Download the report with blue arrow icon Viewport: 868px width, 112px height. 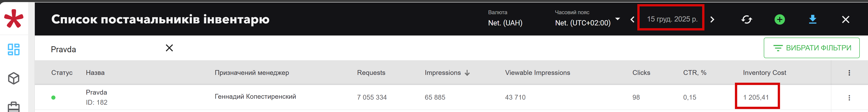coord(812,19)
